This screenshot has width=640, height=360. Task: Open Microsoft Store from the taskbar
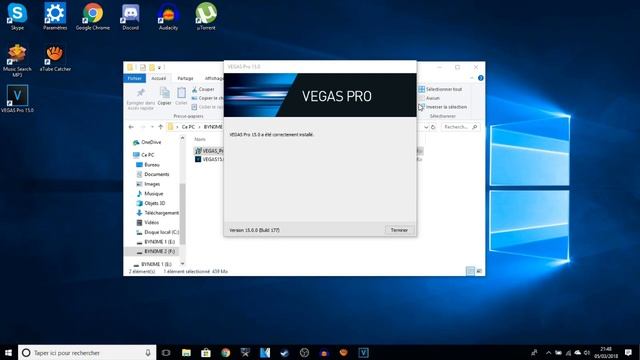coord(206,353)
